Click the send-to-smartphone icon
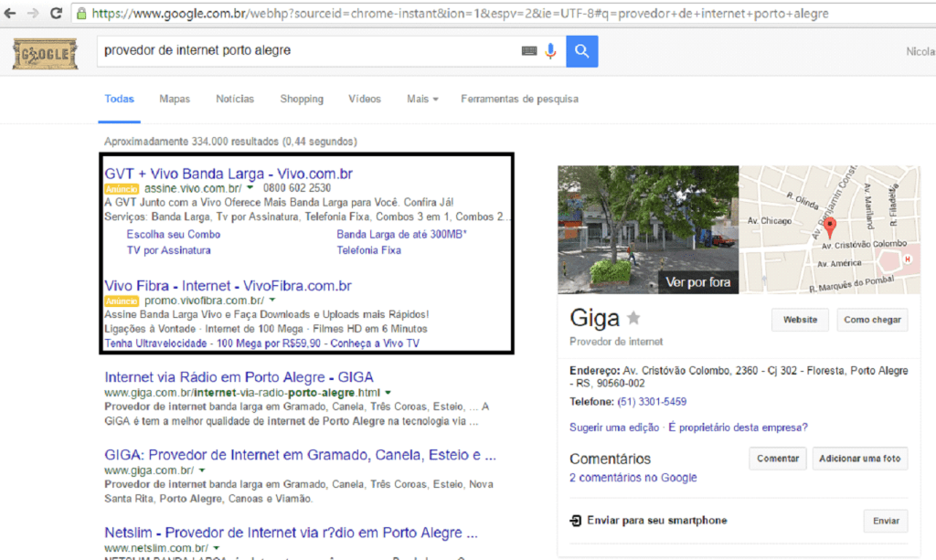The height and width of the screenshot is (560, 936). click(x=576, y=521)
